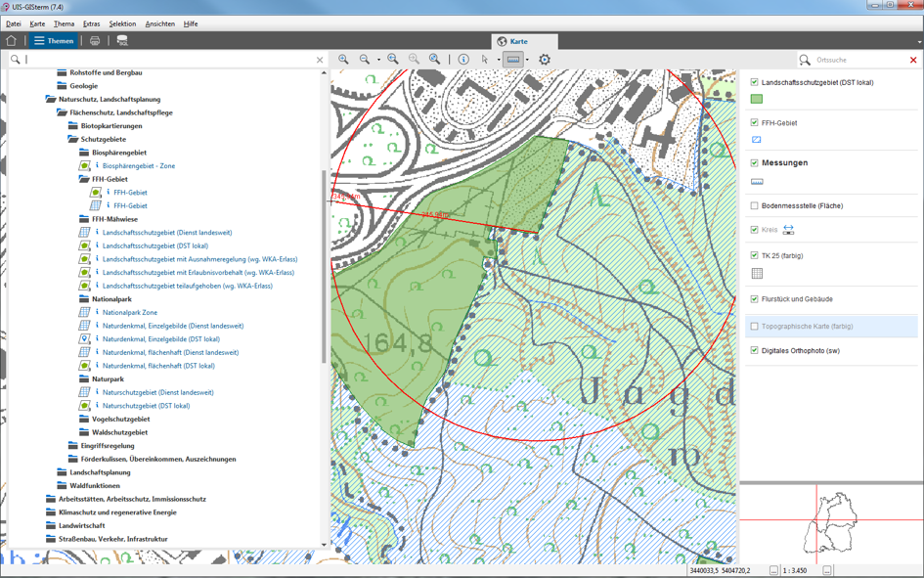This screenshot has width=924, height=578.
Task: Click the TK 25 grid legend symbol
Action: coord(757,274)
